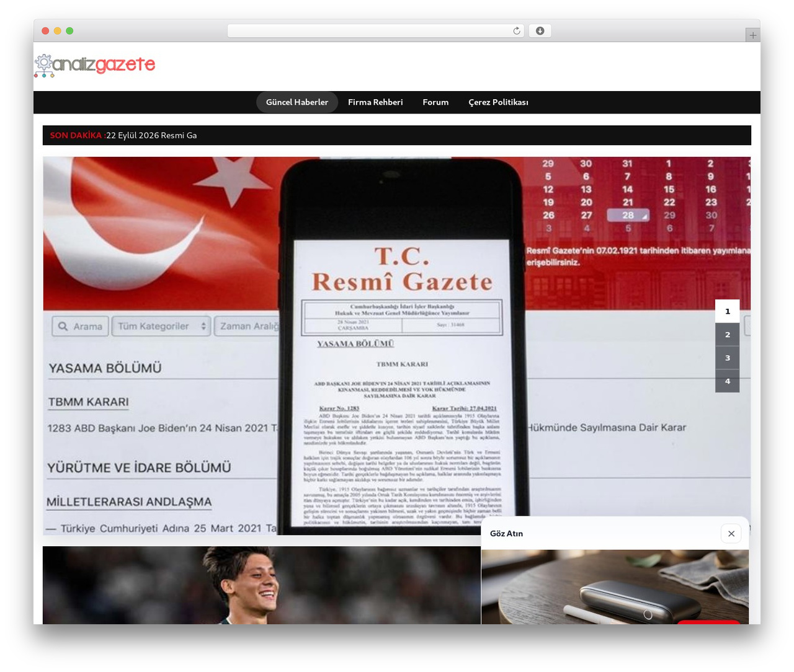
Task: View the Çerez Politikası page
Action: [498, 102]
